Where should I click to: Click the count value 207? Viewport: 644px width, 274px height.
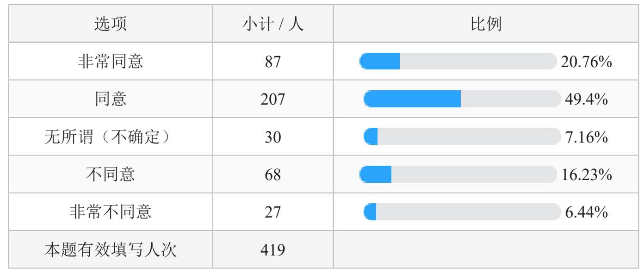[x=273, y=100]
